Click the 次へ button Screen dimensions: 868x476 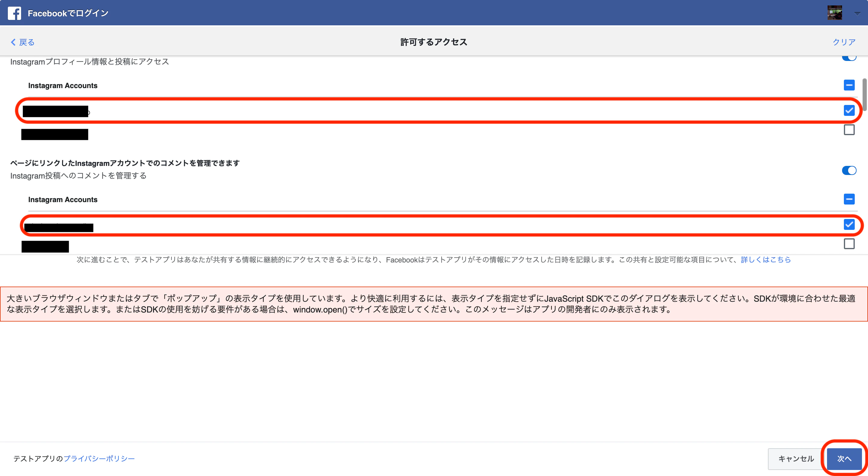coord(844,459)
